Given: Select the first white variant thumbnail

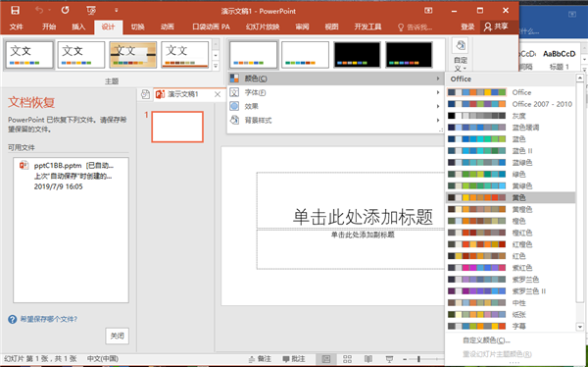Looking at the screenshot, I should pyautogui.click(x=254, y=55).
